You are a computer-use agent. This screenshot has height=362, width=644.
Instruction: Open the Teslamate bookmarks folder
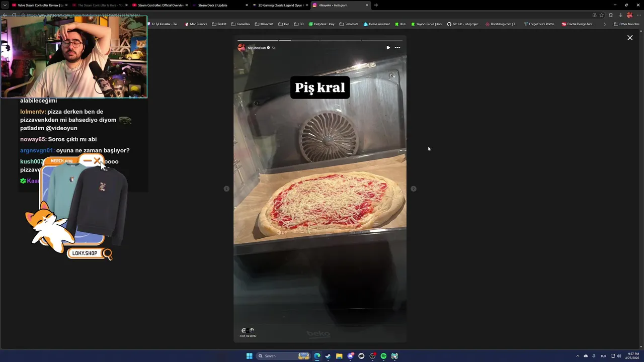click(x=349, y=24)
